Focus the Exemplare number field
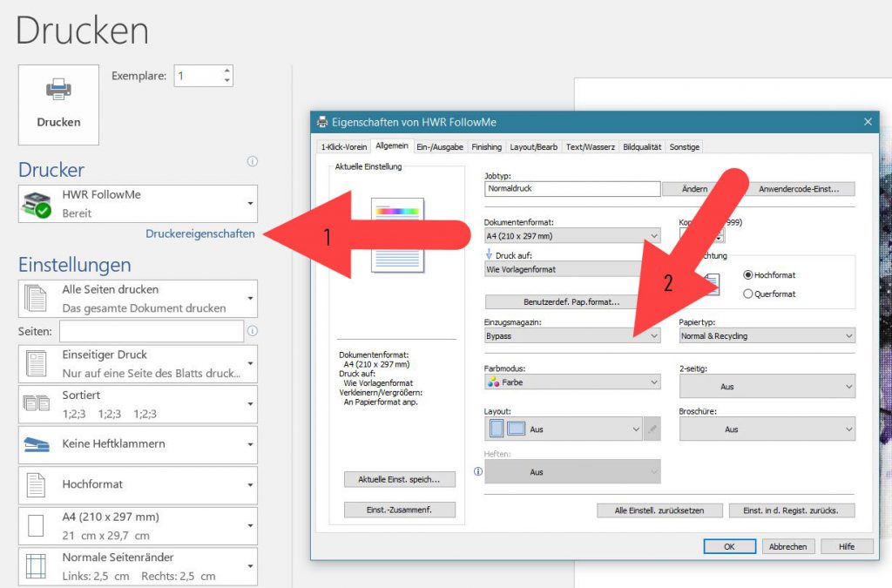This screenshot has height=588, width=892. pyautogui.click(x=198, y=76)
